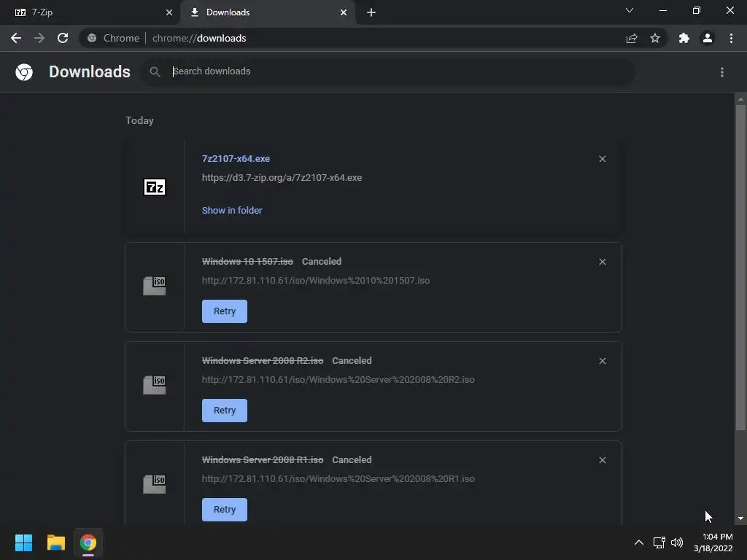
Task: Click the Canceled label of Windows 10 1507.iso
Action: click(x=322, y=262)
